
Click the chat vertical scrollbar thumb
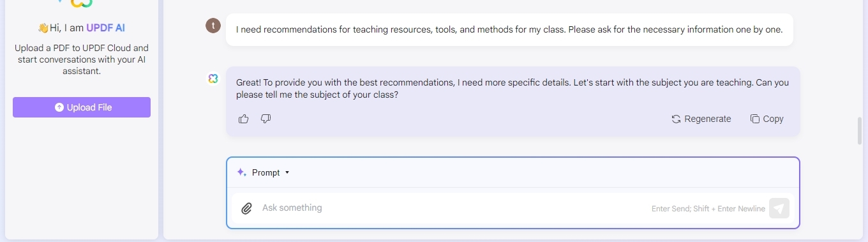point(860,132)
